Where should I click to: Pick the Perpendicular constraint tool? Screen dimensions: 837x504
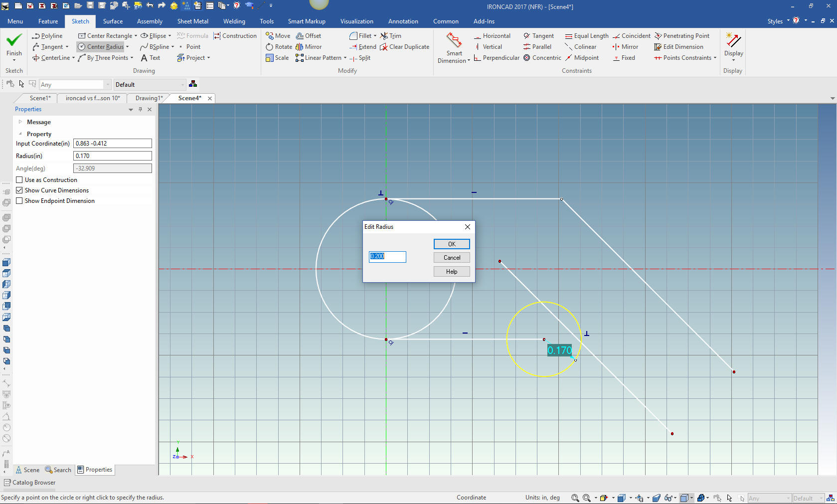click(497, 58)
